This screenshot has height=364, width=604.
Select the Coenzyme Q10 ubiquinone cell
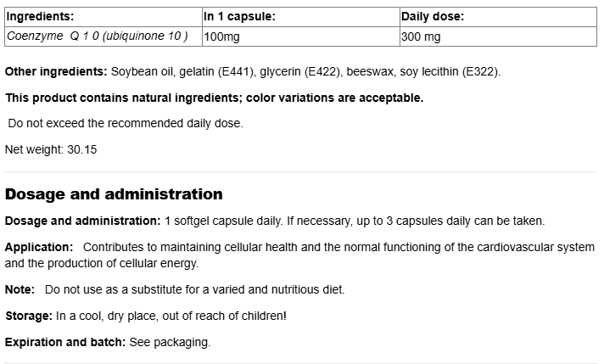pos(97,36)
